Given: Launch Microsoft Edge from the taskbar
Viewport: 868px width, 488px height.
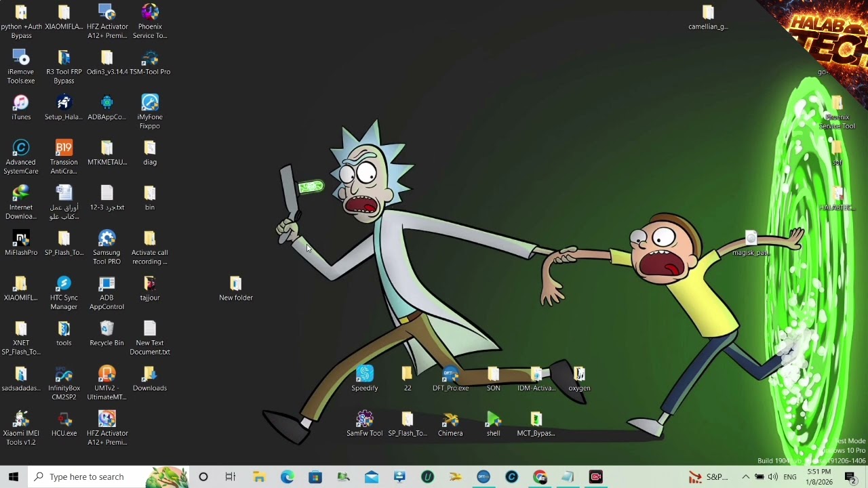Looking at the screenshot, I should 288,476.
